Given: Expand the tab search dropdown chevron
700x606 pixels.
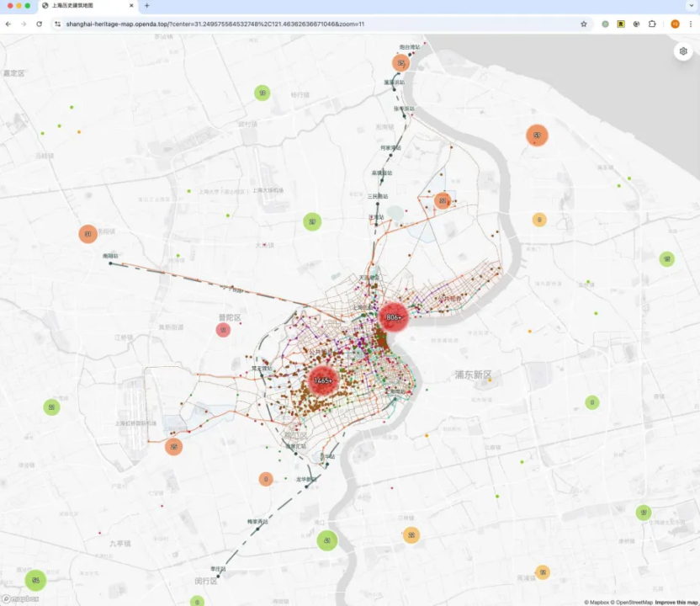Looking at the screenshot, I should [688, 6].
